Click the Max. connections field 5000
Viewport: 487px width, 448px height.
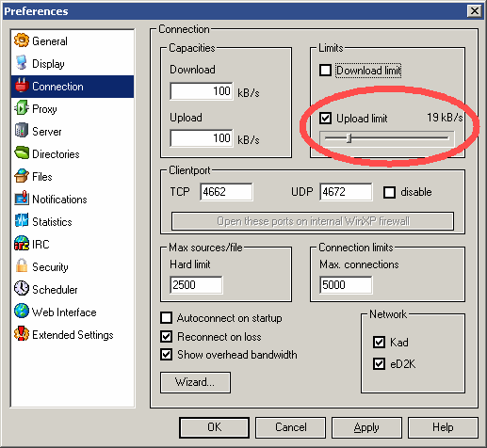tap(346, 285)
